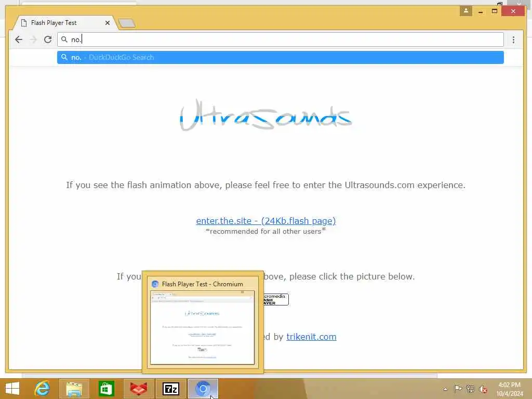
Task: Open File Explorer from the taskbar
Action: click(74, 389)
